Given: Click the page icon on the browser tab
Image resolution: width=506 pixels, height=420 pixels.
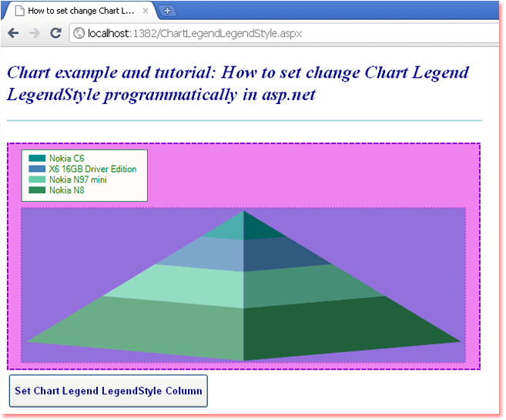Looking at the screenshot, I should (x=20, y=11).
